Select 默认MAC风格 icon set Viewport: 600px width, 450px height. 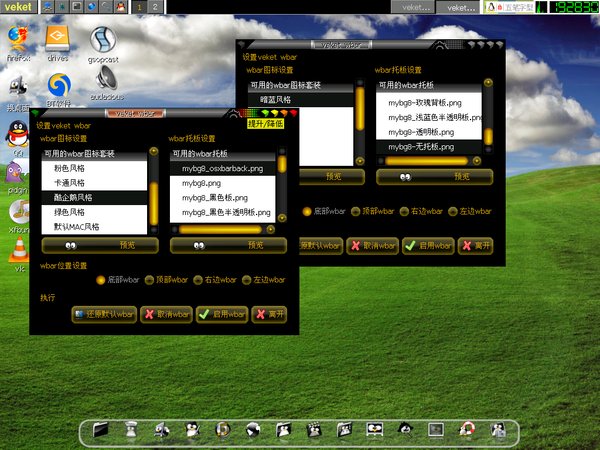pyautogui.click(x=94, y=227)
